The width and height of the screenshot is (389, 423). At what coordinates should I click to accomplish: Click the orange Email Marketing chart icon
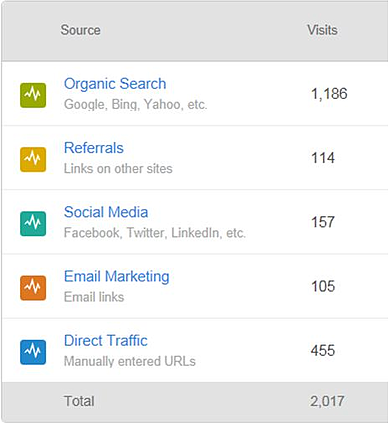point(33,288)
